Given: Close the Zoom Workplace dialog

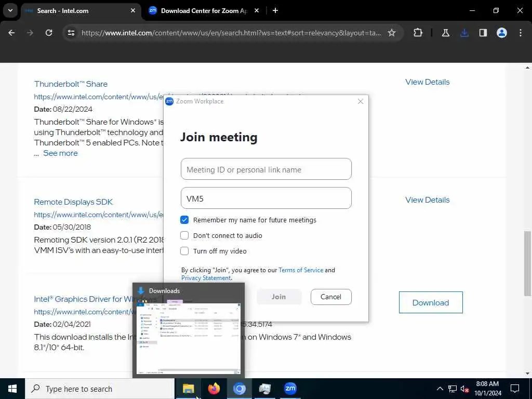Looking at the screenshot, I should click(x=361, y=101).
